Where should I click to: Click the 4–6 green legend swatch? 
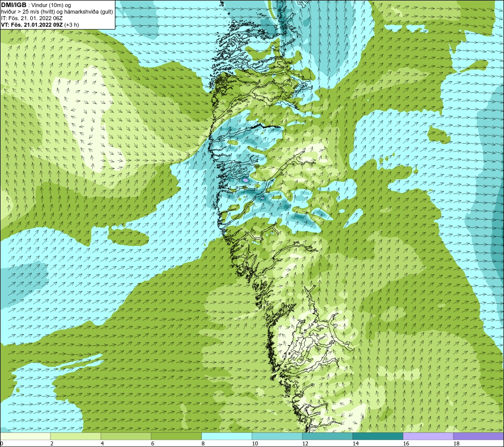click(126, 436)
